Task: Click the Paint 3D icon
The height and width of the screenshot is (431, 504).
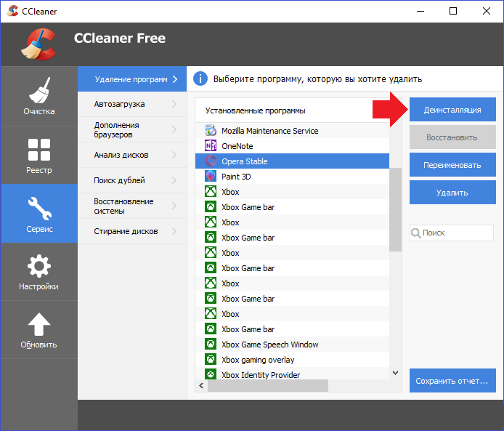Action: (211, 177)
